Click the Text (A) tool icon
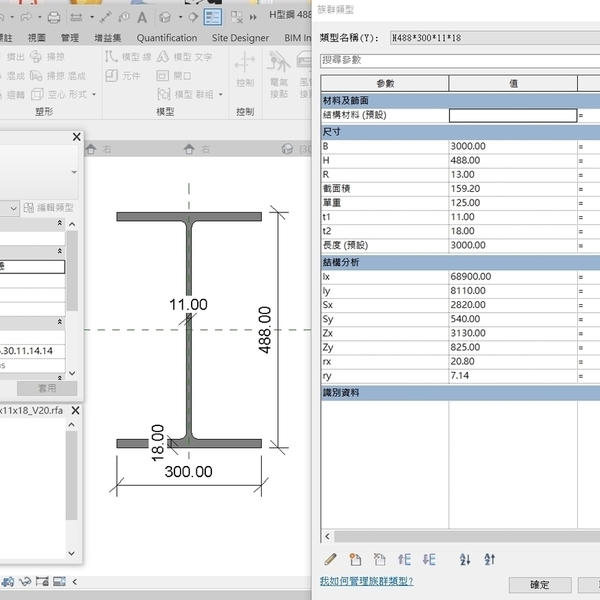The width and height of the screenshot is (600, 600). click(x=143, y=18)
